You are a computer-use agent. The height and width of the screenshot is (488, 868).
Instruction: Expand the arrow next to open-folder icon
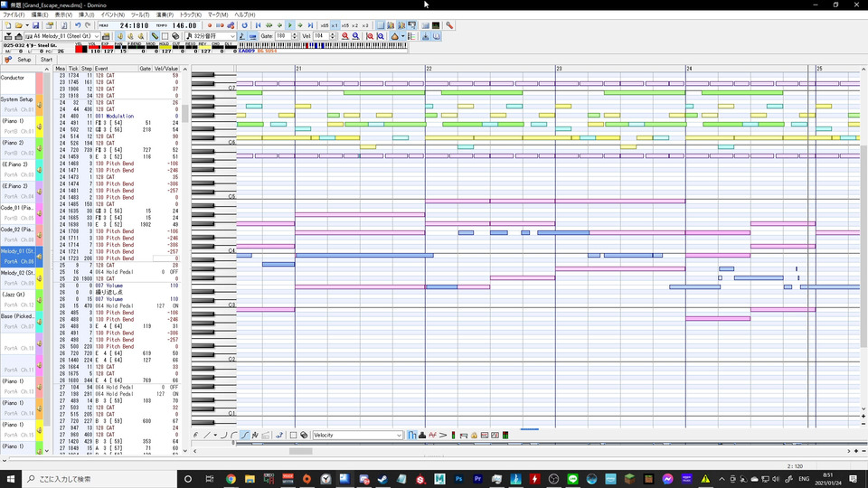pyautogui.click(x=26, y=25)
